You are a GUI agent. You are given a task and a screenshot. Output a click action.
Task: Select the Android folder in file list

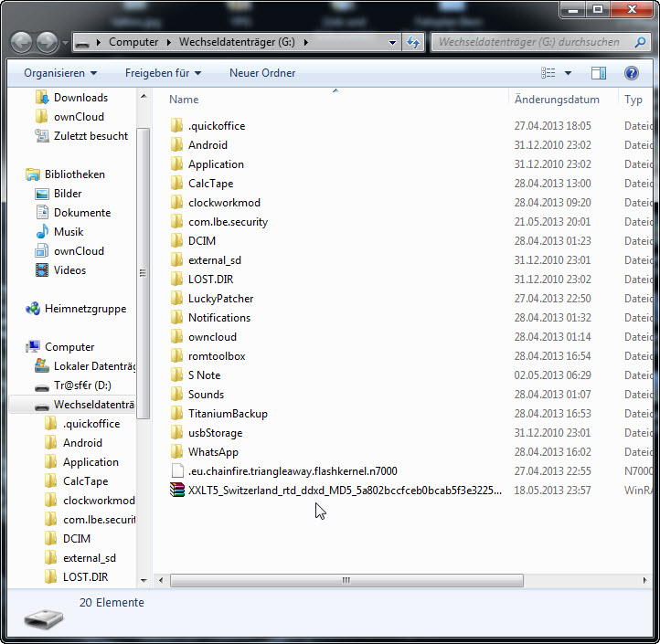click(208, 145)
